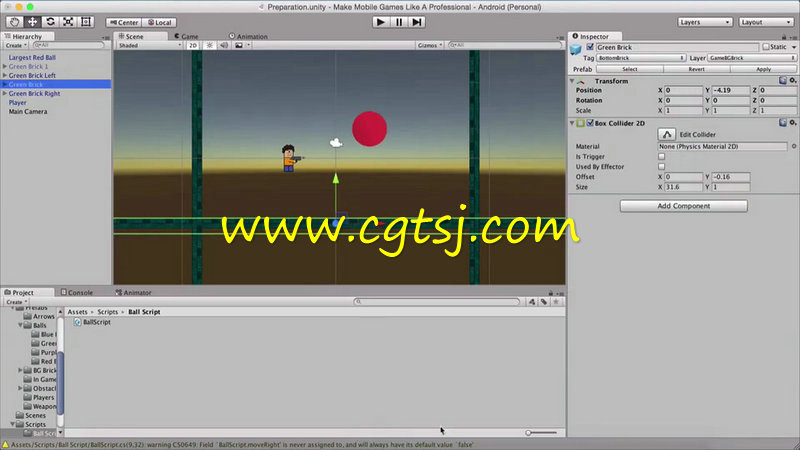
Task: Select Player in the Hierarchy
Action: coord(17,103)
